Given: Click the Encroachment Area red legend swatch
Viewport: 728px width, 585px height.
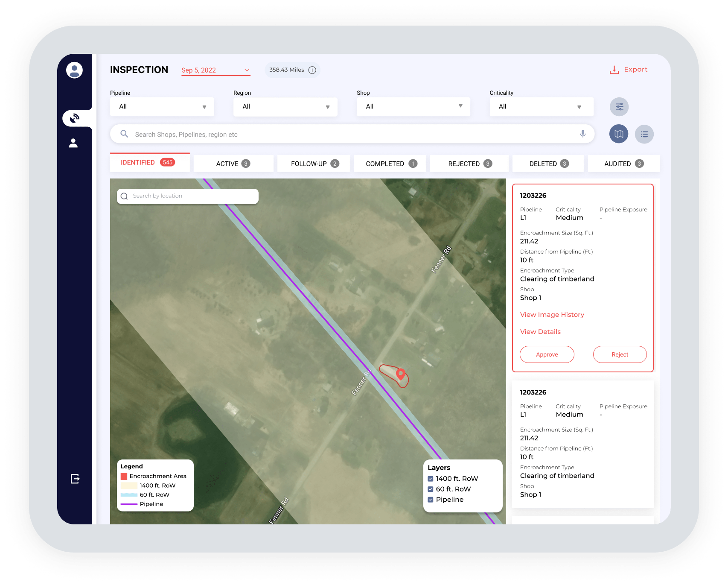Looking at the screenshot, I should point(124,476).
